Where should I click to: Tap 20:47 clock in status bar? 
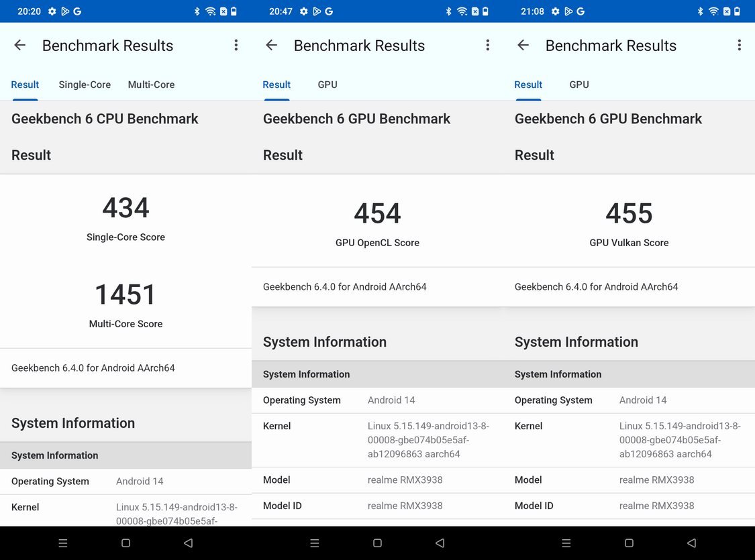281,11
